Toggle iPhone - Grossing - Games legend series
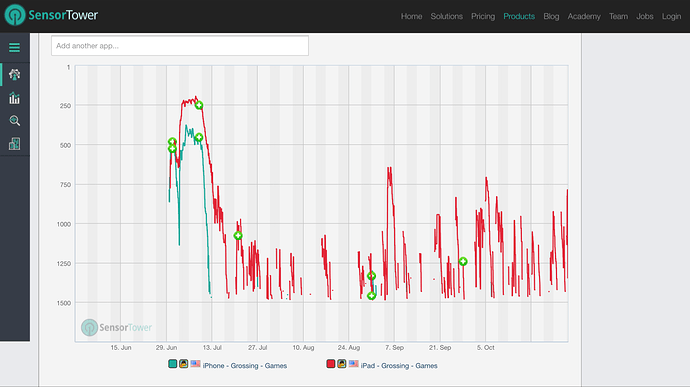This screenshot has width=690, height=387. [245, 366]
